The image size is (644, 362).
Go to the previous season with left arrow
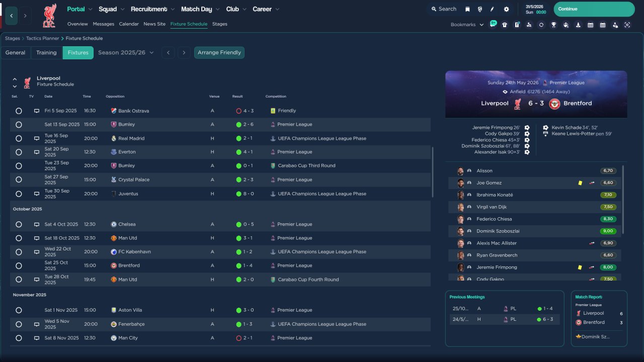(x=169, y=53)
